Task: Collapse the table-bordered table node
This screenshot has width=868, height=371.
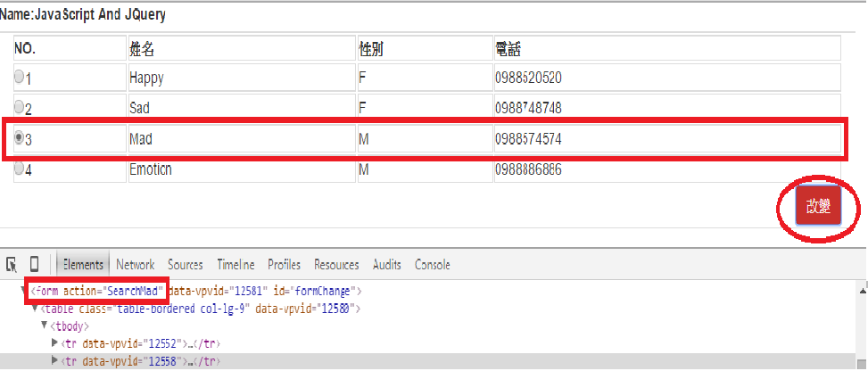Action: tap(36, 308)
